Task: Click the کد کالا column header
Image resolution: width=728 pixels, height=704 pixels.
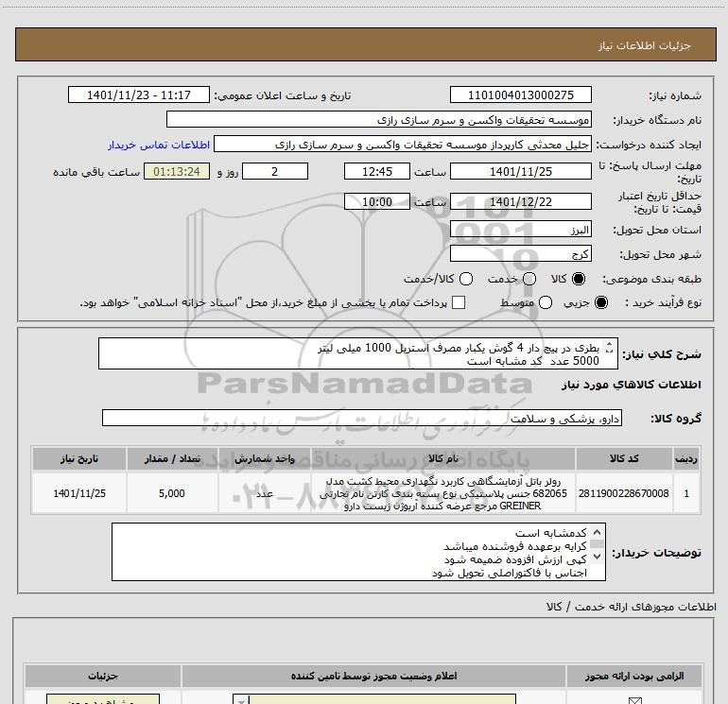Action: point(624,458)
